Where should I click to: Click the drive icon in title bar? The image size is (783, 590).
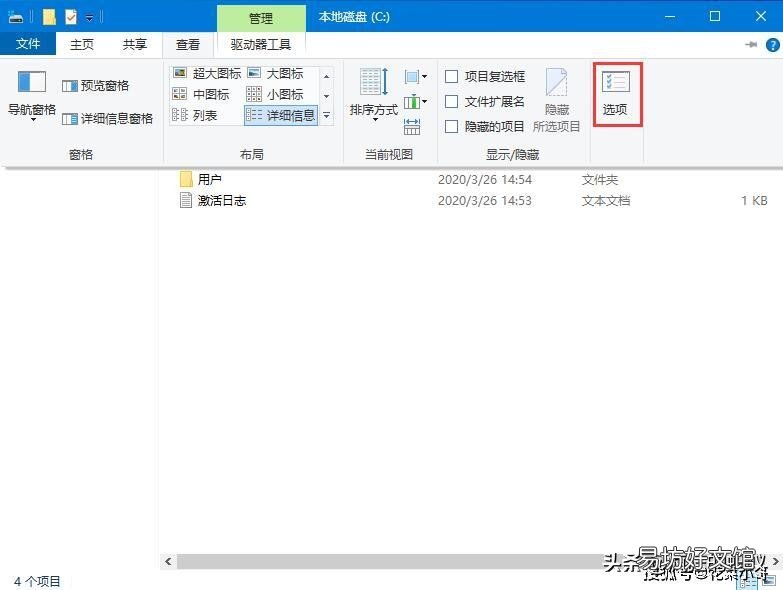point(16,17)
